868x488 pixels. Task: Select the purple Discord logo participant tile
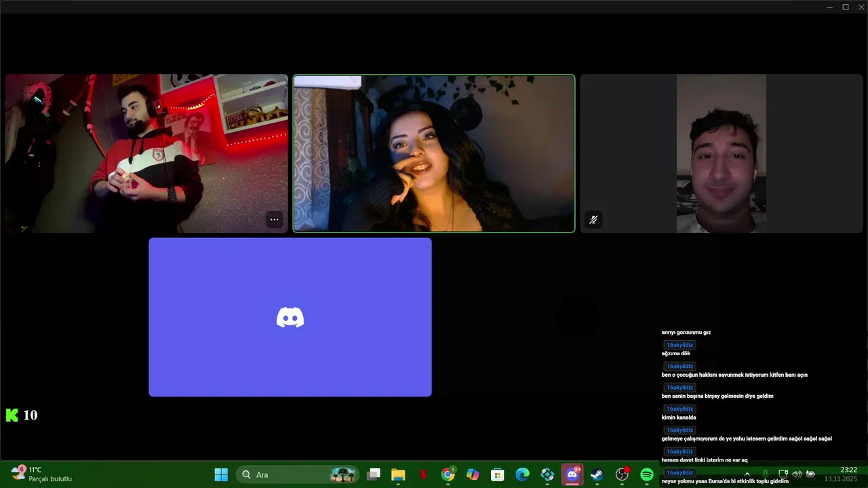coord(290,317)
